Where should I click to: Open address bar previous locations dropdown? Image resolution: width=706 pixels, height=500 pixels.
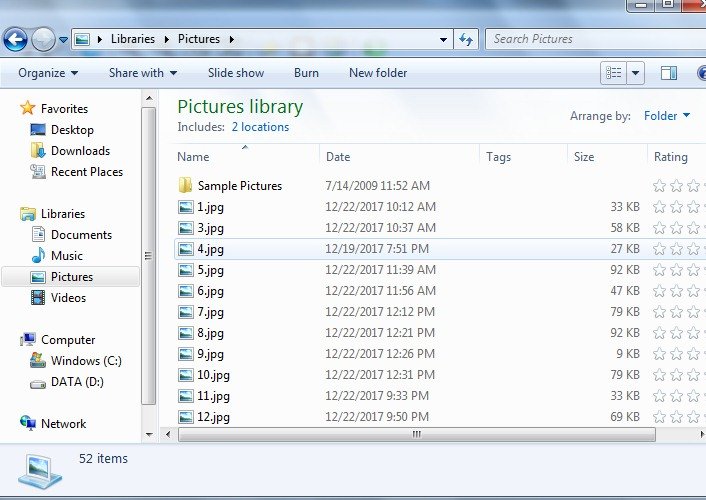coord(444,40)
